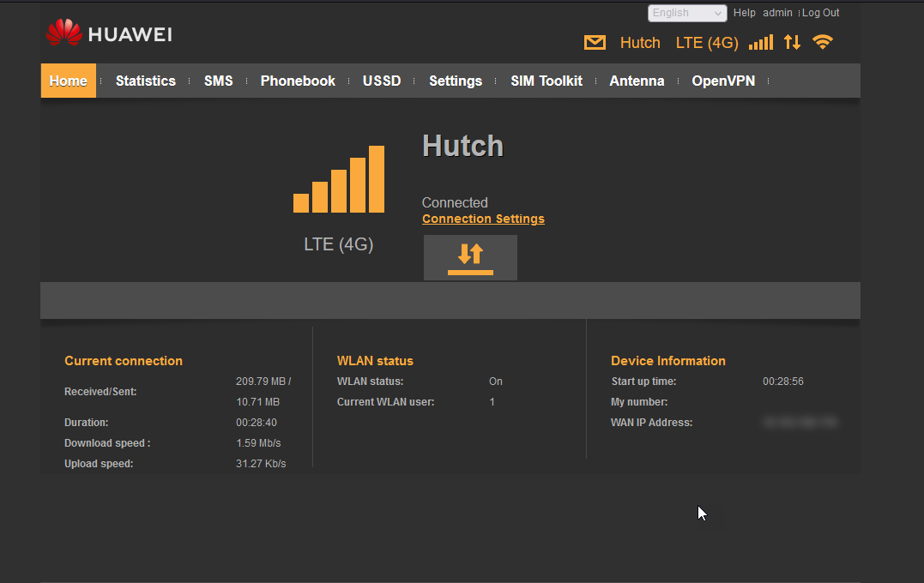Click the Received/Sent label
The image size is (924, 583).
100,392
